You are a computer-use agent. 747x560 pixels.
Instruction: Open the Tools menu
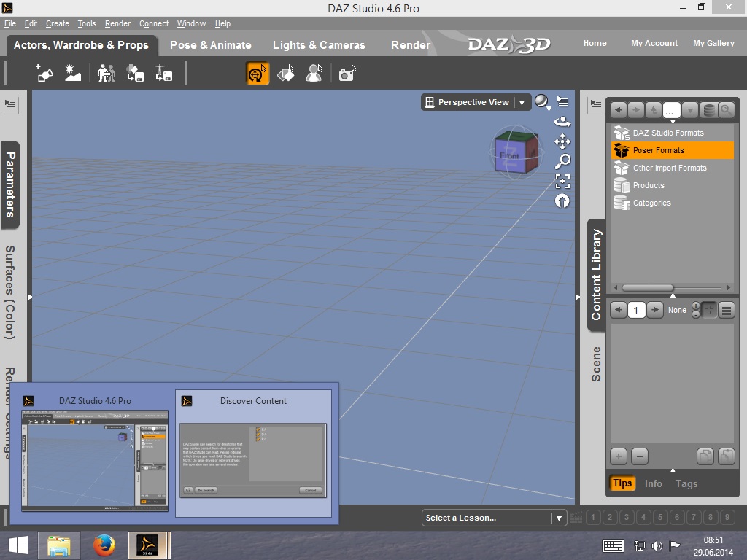click(x=87, y=23)
